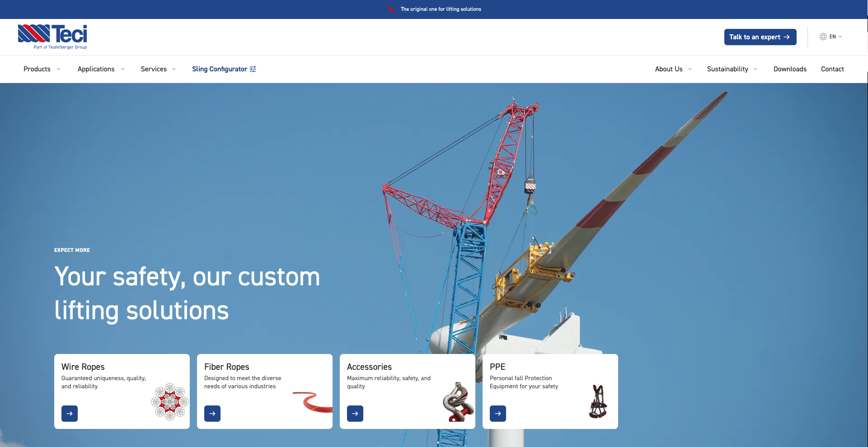Click the PPE harness image
868x447 pixels.
coord(598,401)
